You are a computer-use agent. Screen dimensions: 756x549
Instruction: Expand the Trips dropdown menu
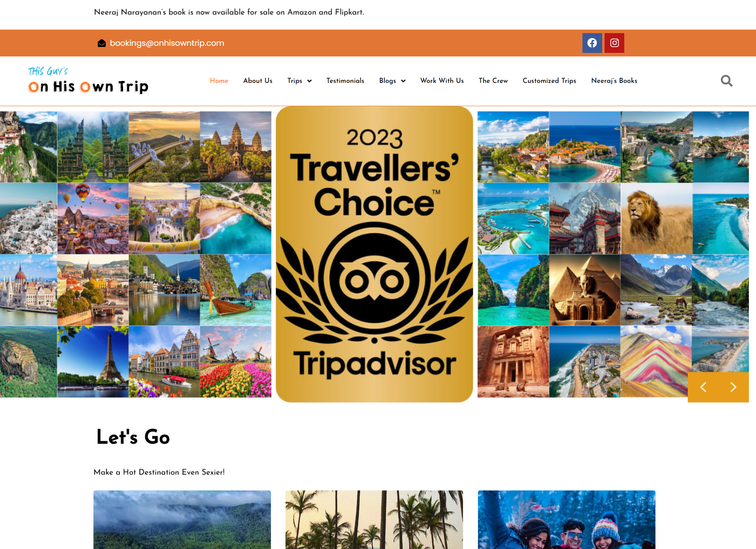click(x=299, y=81)
